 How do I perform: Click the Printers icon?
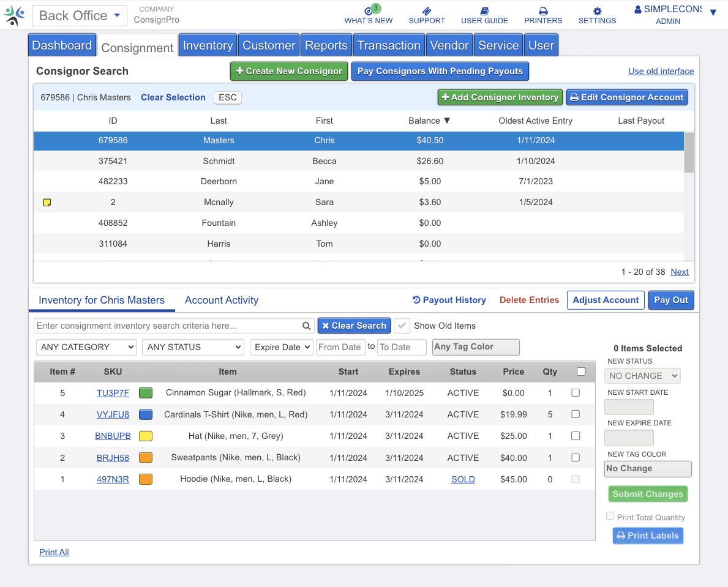click(543, 11)
